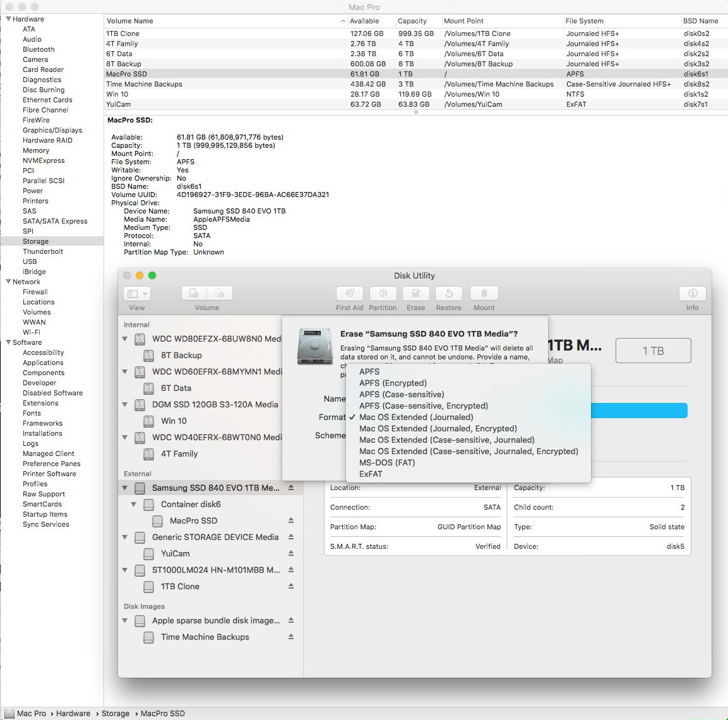Select the Win 10 volume icon
This screenshot has height=720, width=728.
coord(148,421)
